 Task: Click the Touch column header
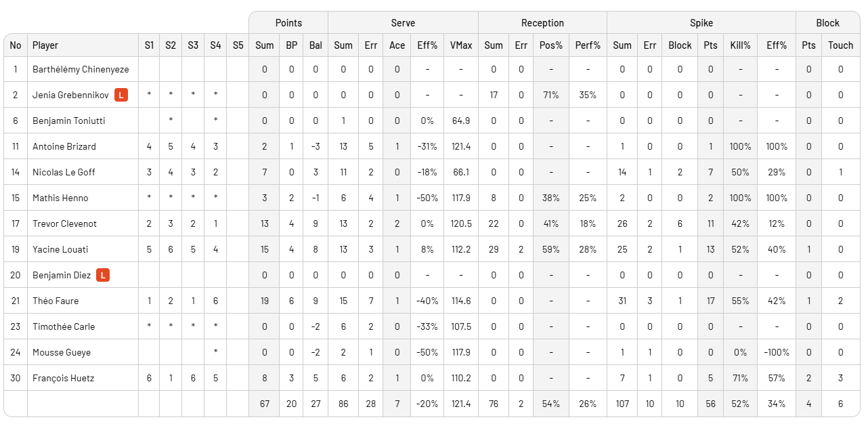coord(840,45)
